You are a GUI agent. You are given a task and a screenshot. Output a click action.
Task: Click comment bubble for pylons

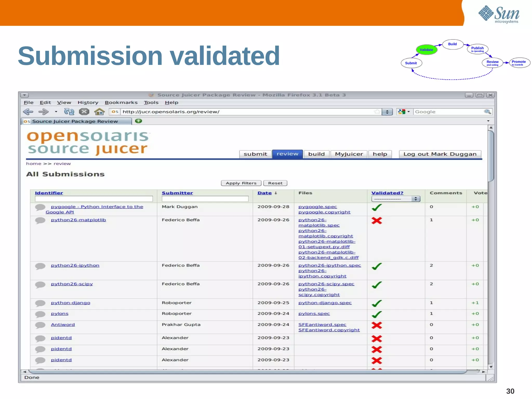coord(40,314)
